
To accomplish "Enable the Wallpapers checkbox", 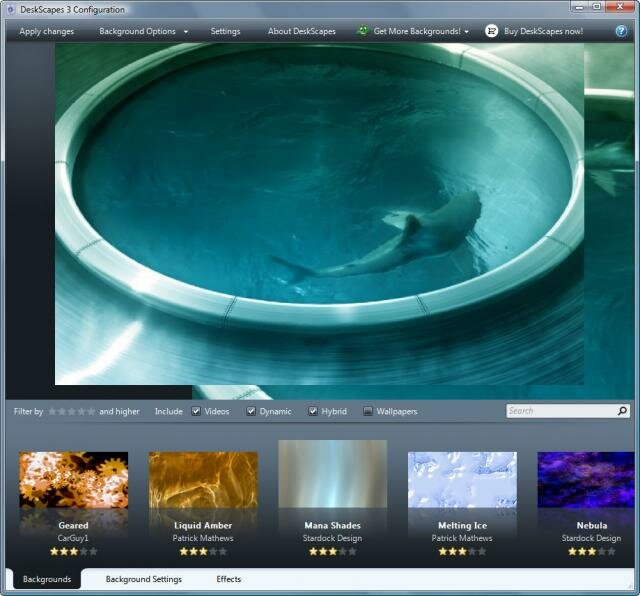I will pyautogui.click(x=368, y=411).
